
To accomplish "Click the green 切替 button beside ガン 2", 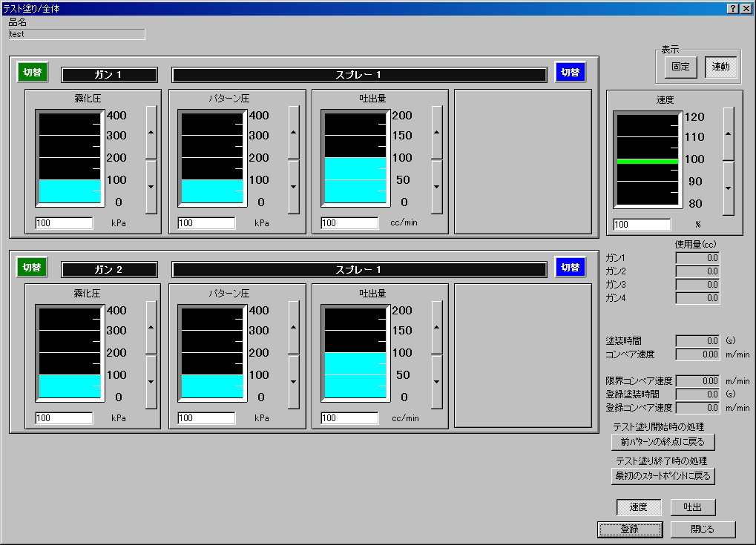I will tap(32, 267).
